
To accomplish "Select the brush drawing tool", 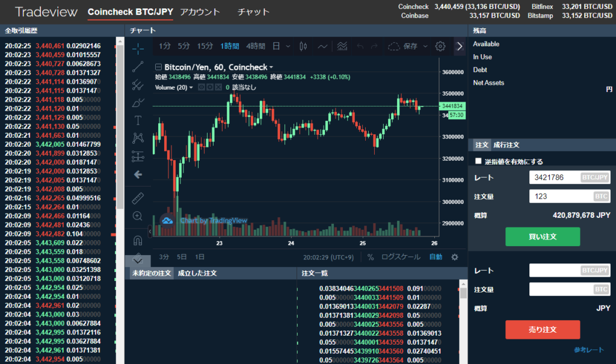I will tap(138, 103).
